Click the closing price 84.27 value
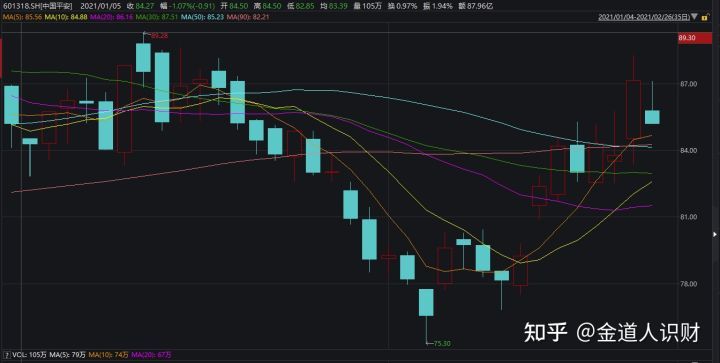Screen dimensions: 720x363 pyautogui.click(x=144, y=6)
